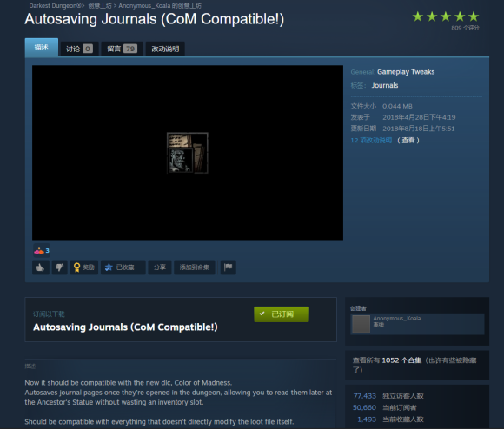Click the reaction award icon with count 3

pyautogui.click(x=42, y=251)
